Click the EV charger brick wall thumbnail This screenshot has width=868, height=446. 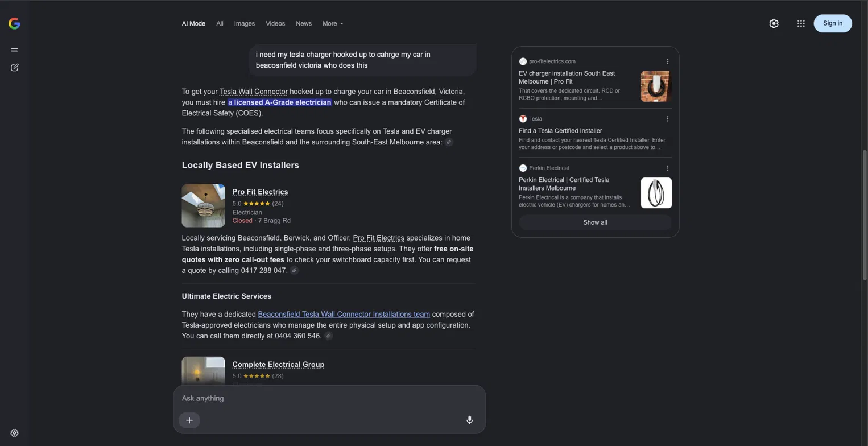point(656,86)
